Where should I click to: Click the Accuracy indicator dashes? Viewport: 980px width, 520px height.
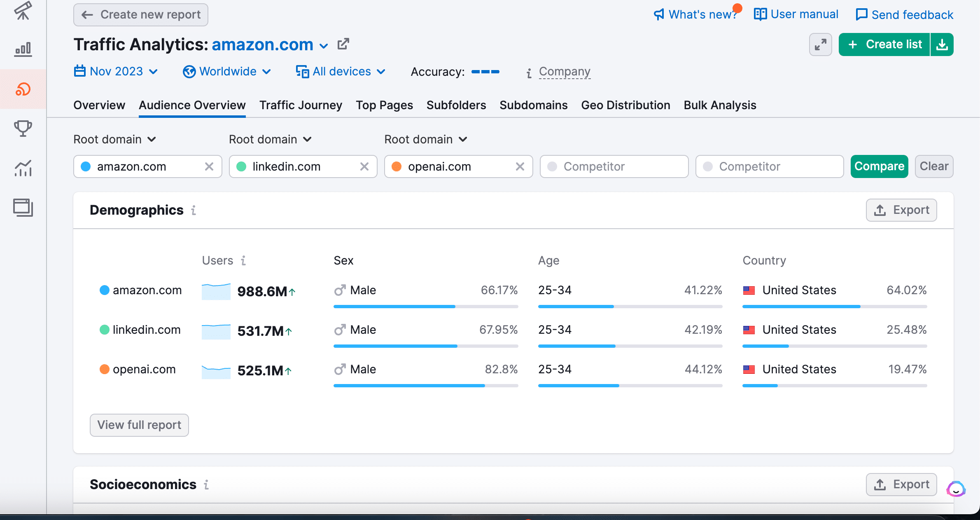[x=485, y=72]
